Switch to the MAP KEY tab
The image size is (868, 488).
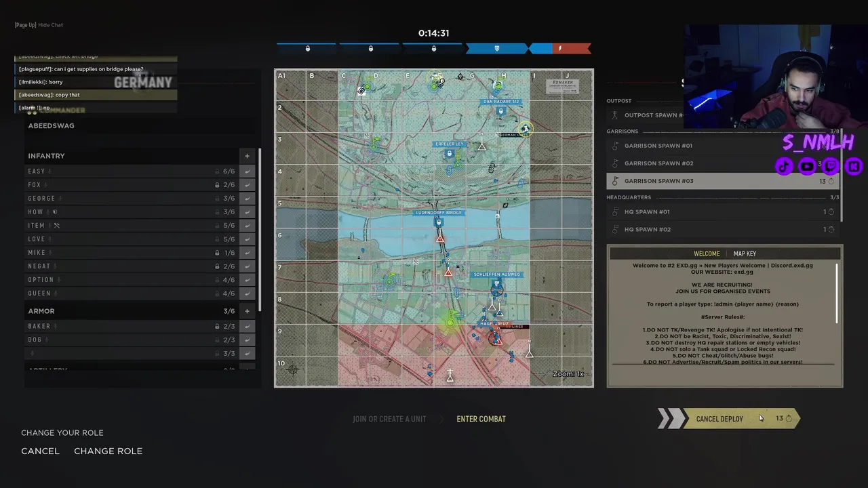(x=745, y=253)
